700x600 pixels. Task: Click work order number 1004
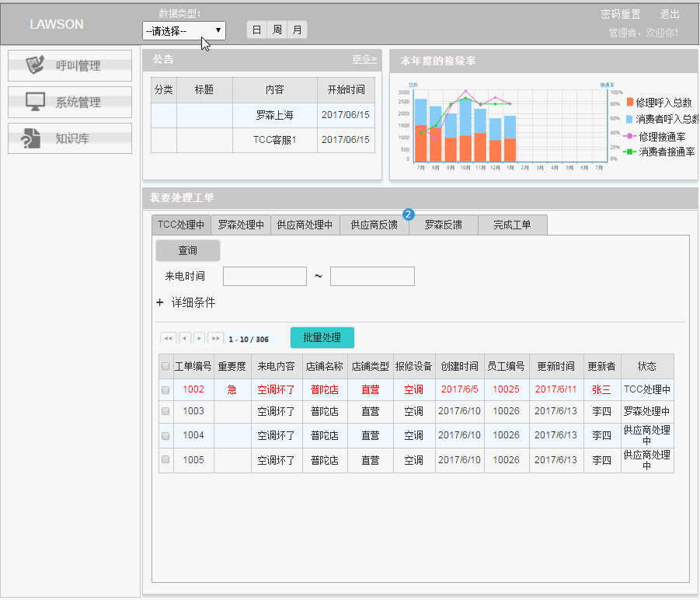tap(193, 435)
